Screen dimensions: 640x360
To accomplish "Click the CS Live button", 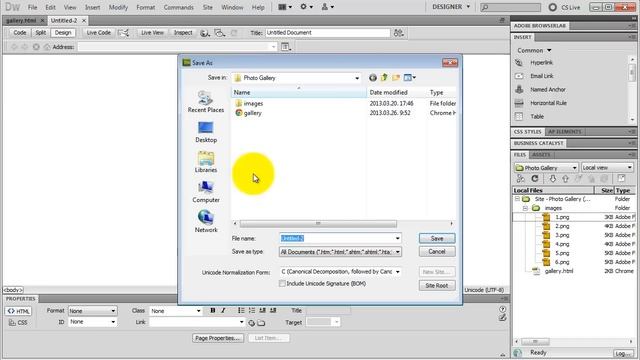I will pos(564,7).
